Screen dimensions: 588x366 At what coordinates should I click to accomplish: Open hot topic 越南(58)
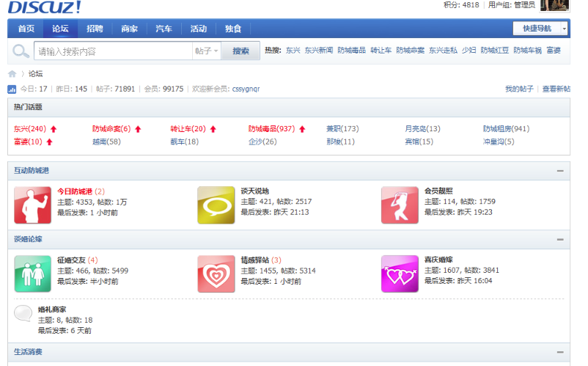106,142
